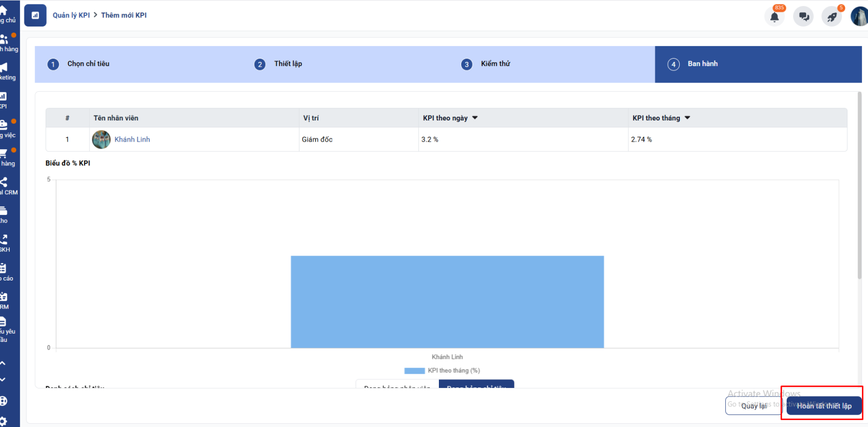Open employee link 'Khánh Linh'
Screen dimensions: 868x427
pyautogui.click(x=132, y=139)
